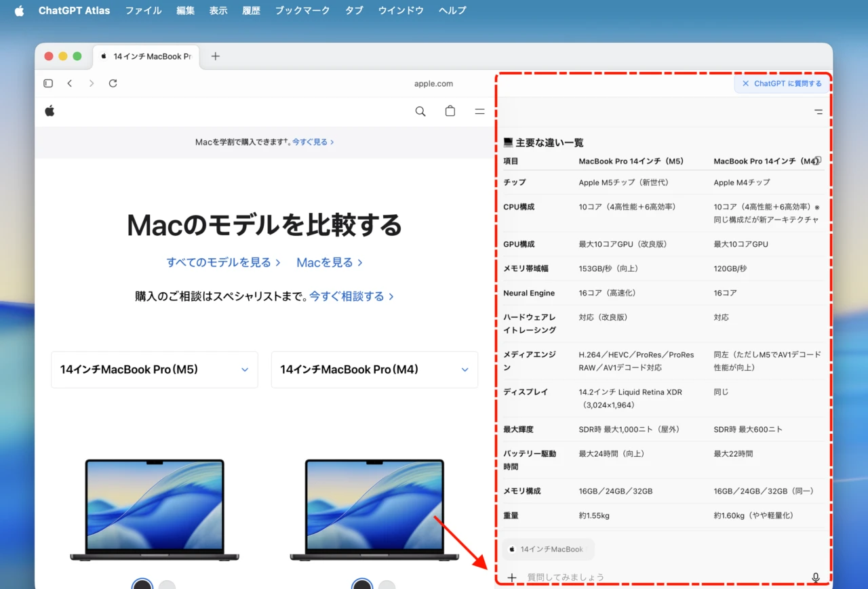Expand the 14インチMacBook Pro (M5) model selector
Image resolution: width=868 pixels, height=589 pixels.
(244, 369)
